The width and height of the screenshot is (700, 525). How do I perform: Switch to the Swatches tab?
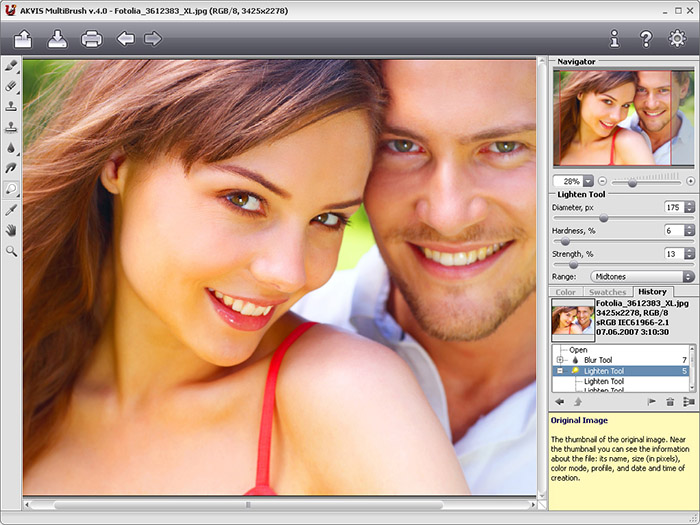point(607,292)
